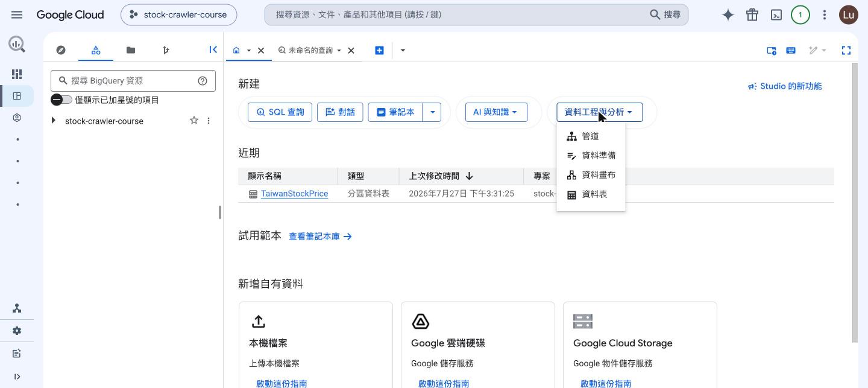The width and height of the screenshot is (868, 388).
Task: Select the Google Cloud Storage card
Action: [x=640, y=345]
